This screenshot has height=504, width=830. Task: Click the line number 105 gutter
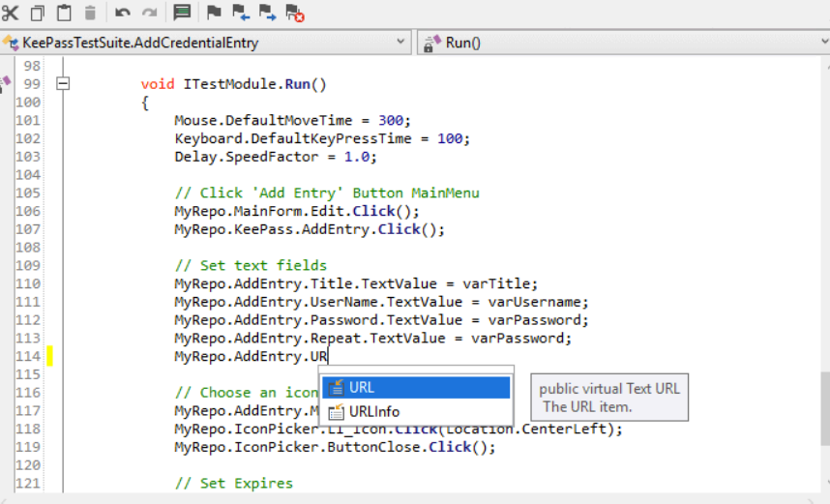point(29,193)
